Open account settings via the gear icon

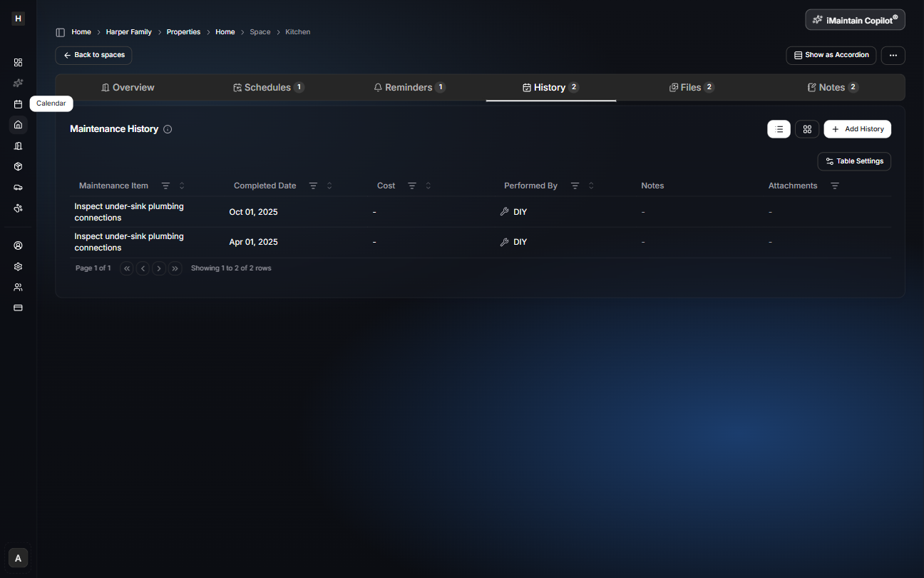pyautogui.click(x=18, y=266)
